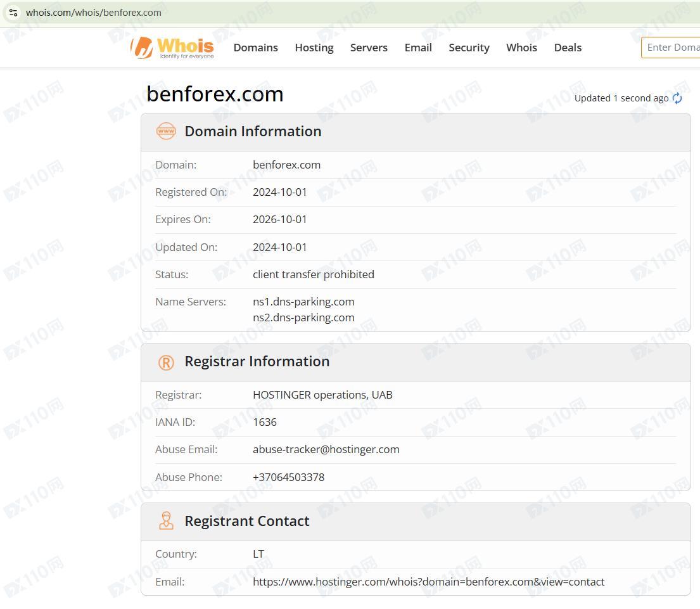Open the hostinger.com whois contact link
The image size is (700, 609).
pyautogui.click(x=428, y=582)
